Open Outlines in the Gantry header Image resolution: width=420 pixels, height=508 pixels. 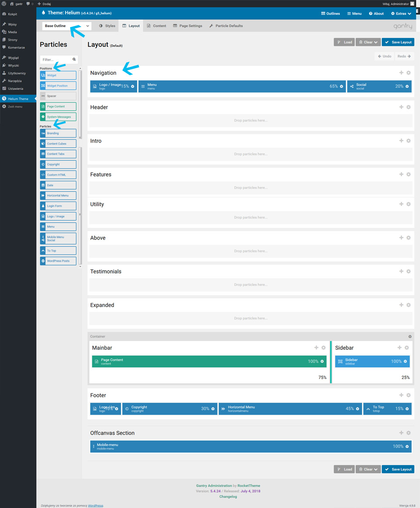330,14
